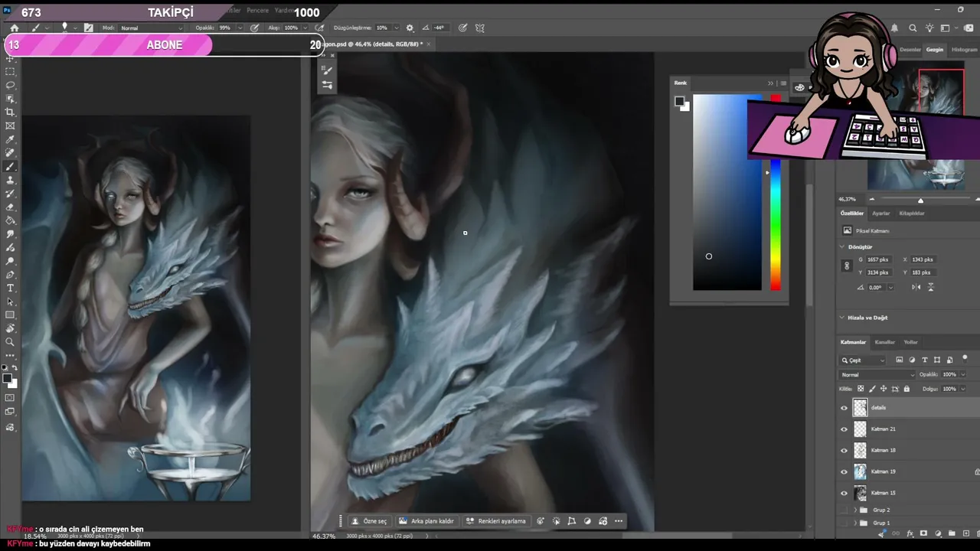Select the Frame tool

11,126
